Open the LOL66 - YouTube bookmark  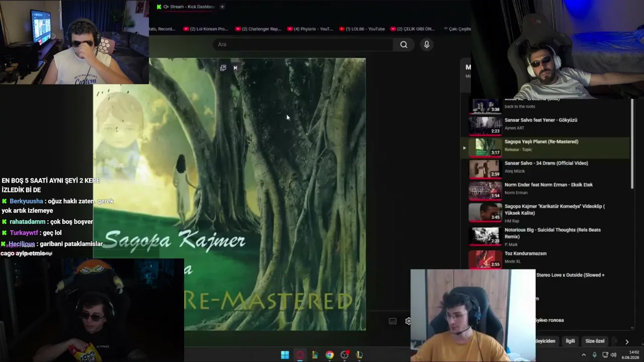(x=362, y=29)
